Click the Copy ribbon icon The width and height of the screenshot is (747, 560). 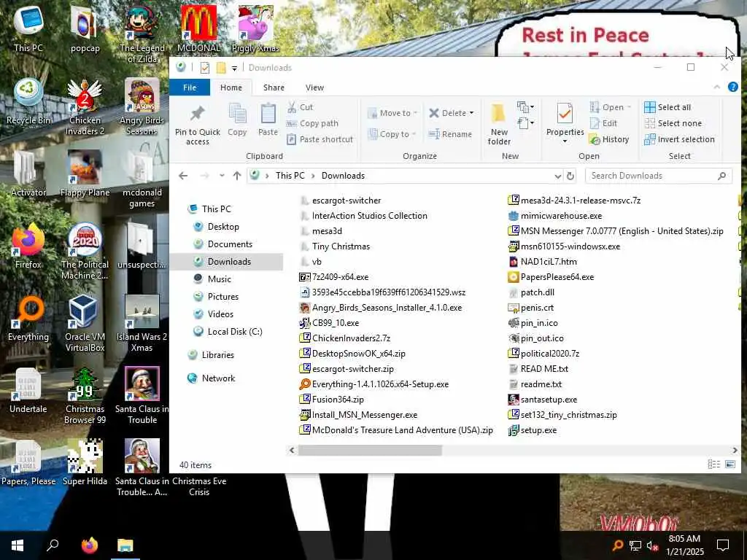pyautogui.click(x=237, y=114)
